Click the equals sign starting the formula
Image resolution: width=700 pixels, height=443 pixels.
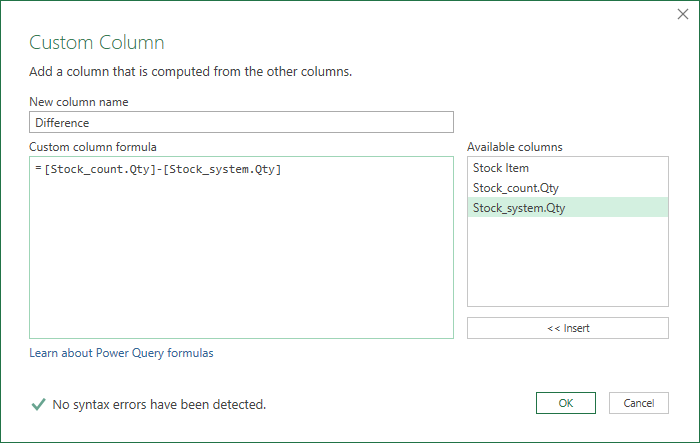click(x=38, y=168)
